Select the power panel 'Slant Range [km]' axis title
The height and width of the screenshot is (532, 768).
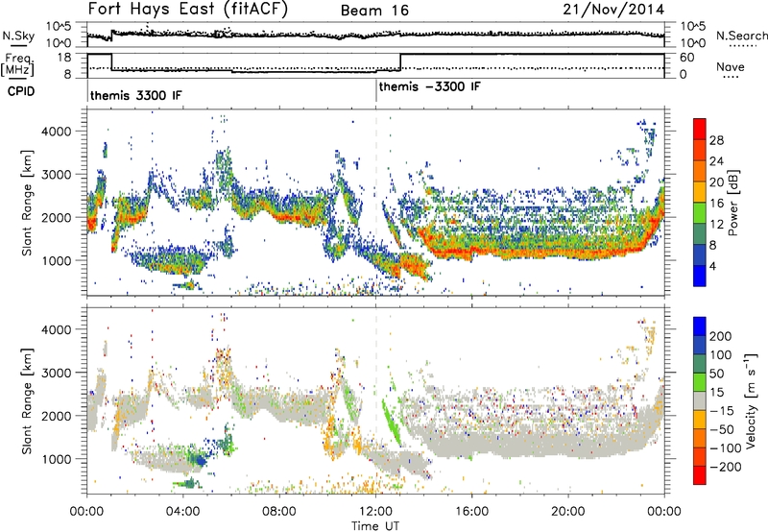pyautogui.click(x=27, y=203)
